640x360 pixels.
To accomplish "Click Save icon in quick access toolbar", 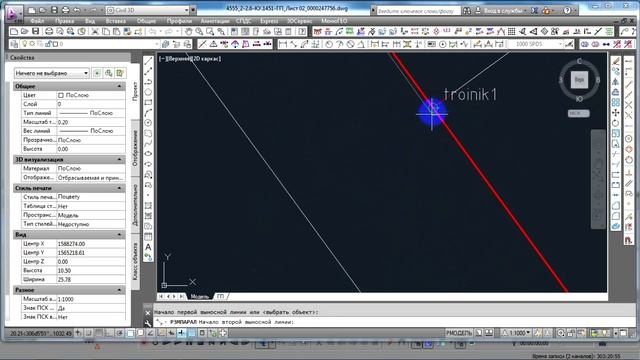I will (54, 10).
